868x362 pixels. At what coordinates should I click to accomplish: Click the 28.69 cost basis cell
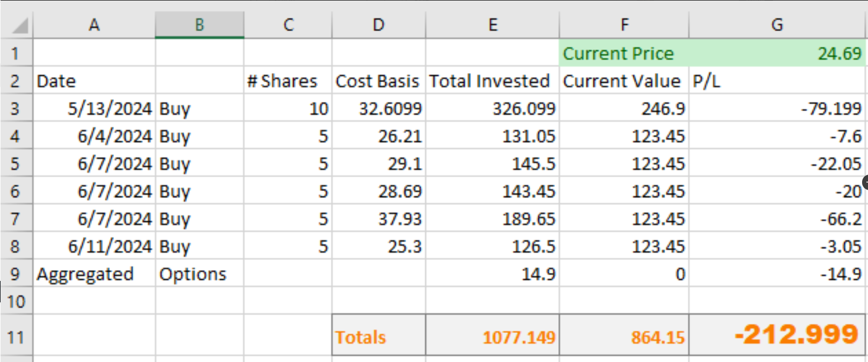[379, 191]
